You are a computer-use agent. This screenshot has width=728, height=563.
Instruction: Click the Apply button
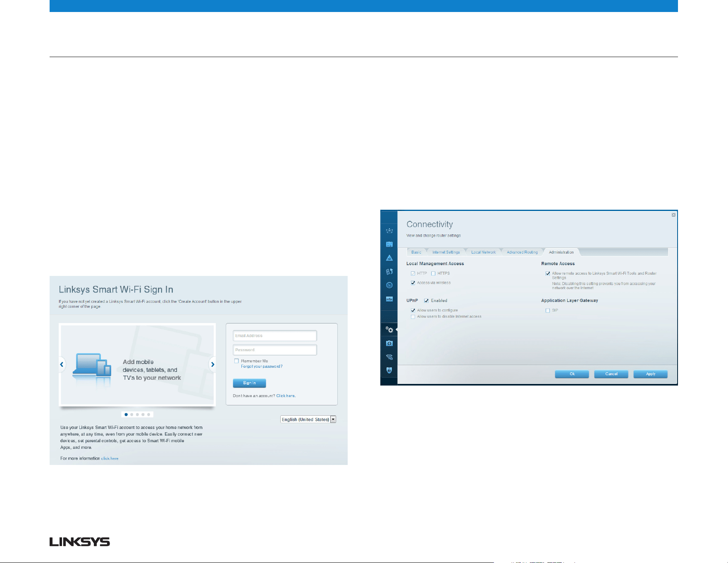click(x=650, y=374)
